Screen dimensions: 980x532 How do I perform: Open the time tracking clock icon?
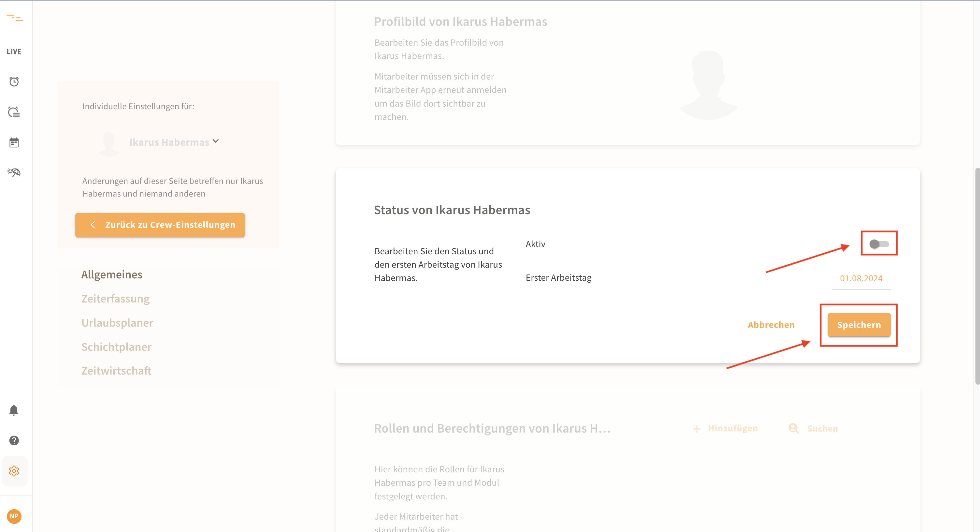coord(14,81)
